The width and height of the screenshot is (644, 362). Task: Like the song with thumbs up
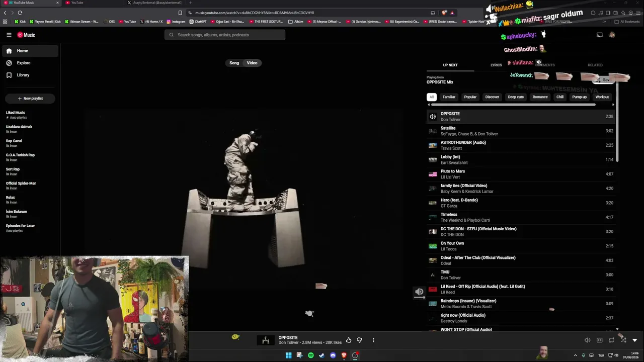point(349,340)
